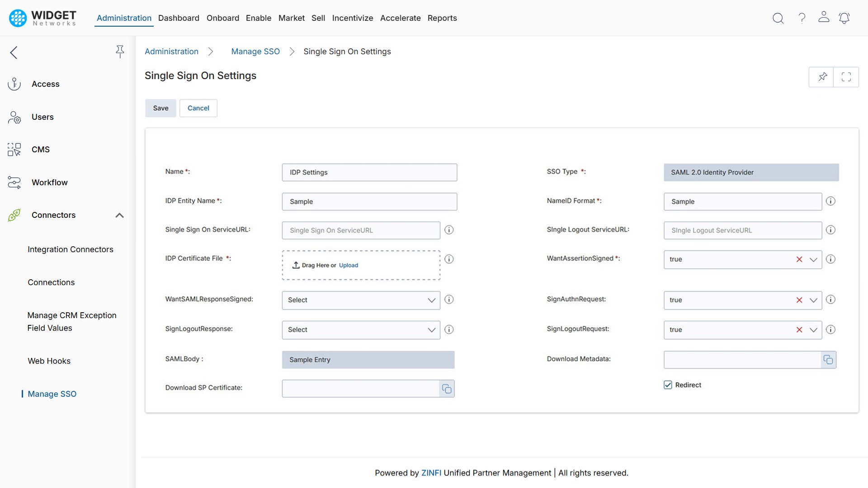Clear the SignLogoutRequest true value
868x488 pixels.
(800, 330)
